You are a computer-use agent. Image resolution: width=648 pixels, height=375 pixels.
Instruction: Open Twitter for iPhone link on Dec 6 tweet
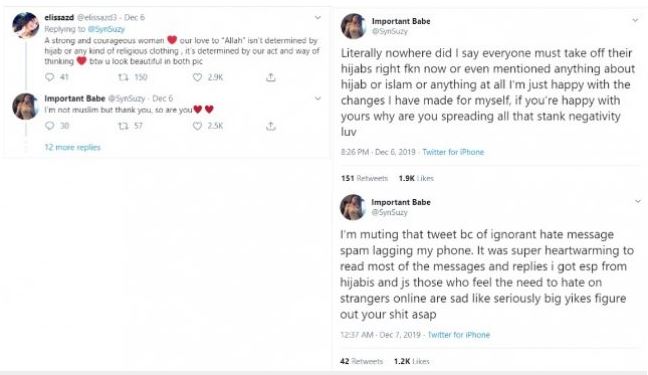pyautogui.click(x=453, y=152)
